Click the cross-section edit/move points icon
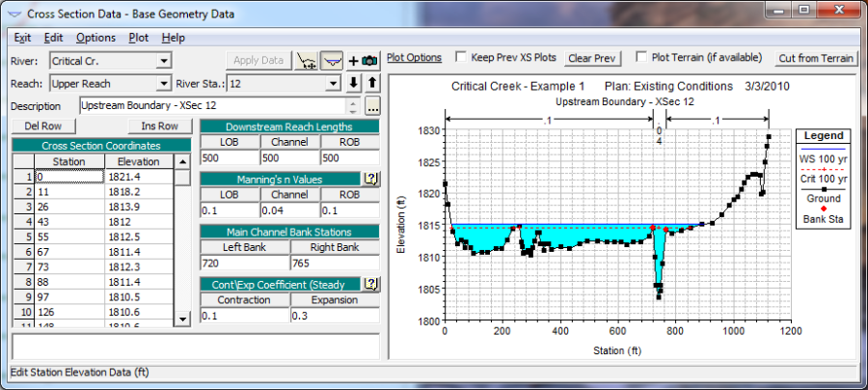Viewport: 868px width, 390px height. click(308, 61)
